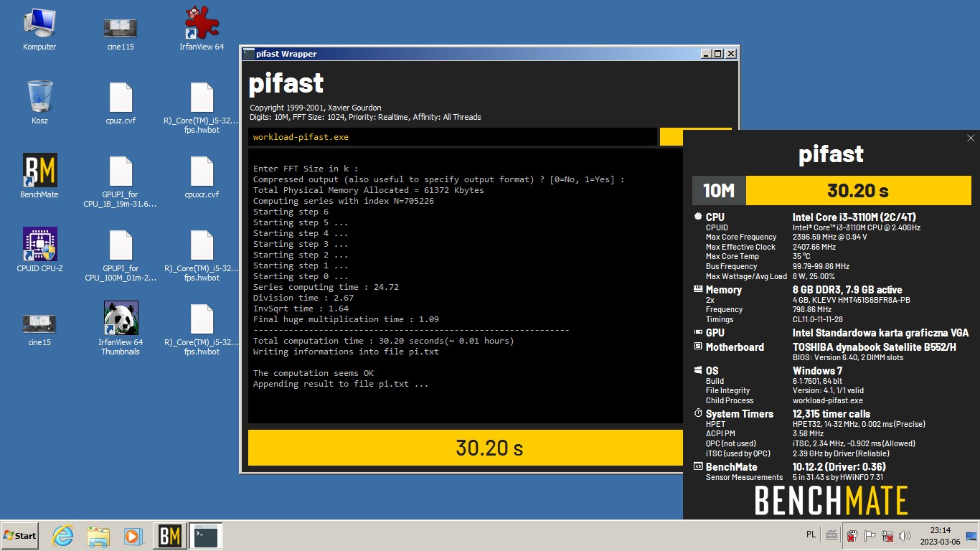The height and width of the screenshot is (551, 980).
Task: Click the Windows OS icon in result panel
Action: coord(698,370)
